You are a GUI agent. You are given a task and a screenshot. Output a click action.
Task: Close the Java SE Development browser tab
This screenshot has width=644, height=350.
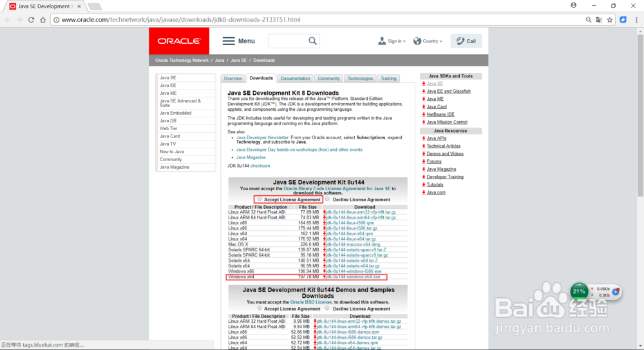pos(79,6)
